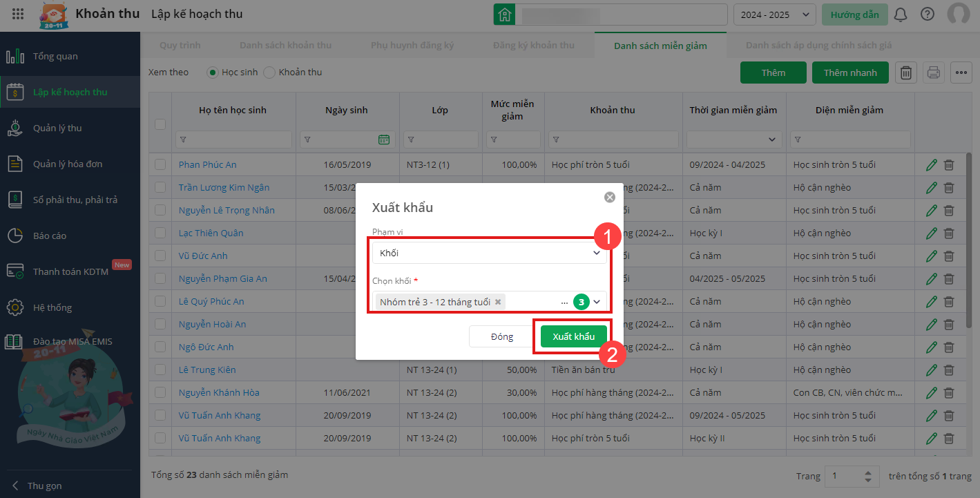Delete the Trần Lương Kim Ngân row
Screen dimensions: 980x498
[x=949, y=188]
